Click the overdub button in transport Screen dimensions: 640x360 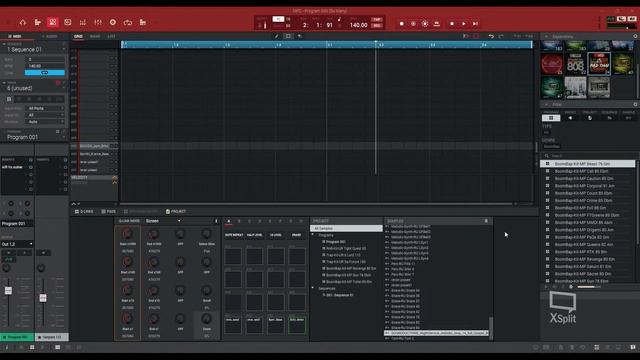tap(413, 24)
